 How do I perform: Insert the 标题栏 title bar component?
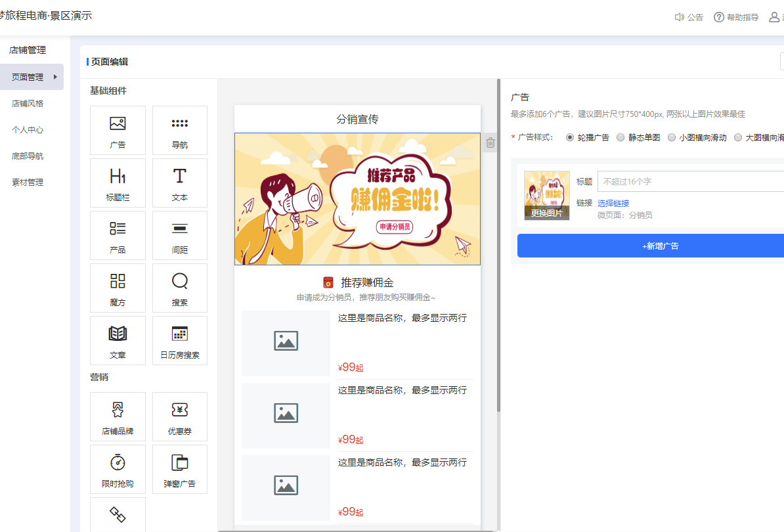[x=118, y=183]
